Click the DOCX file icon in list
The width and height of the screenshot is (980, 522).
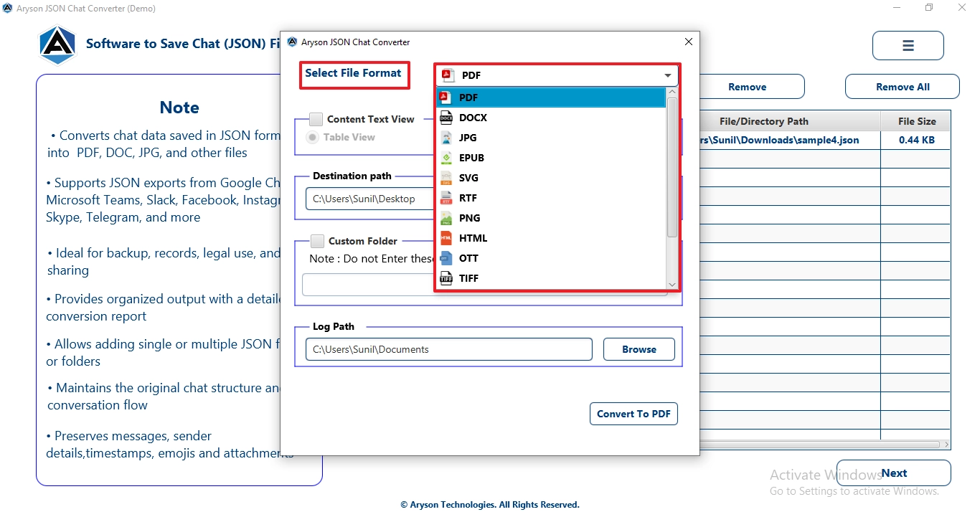pos(446,118)
